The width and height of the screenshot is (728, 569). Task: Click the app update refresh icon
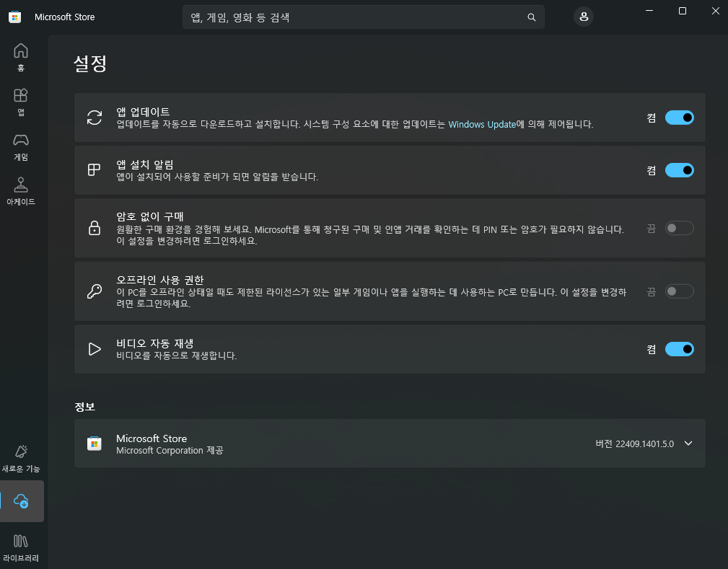point(95,118)
